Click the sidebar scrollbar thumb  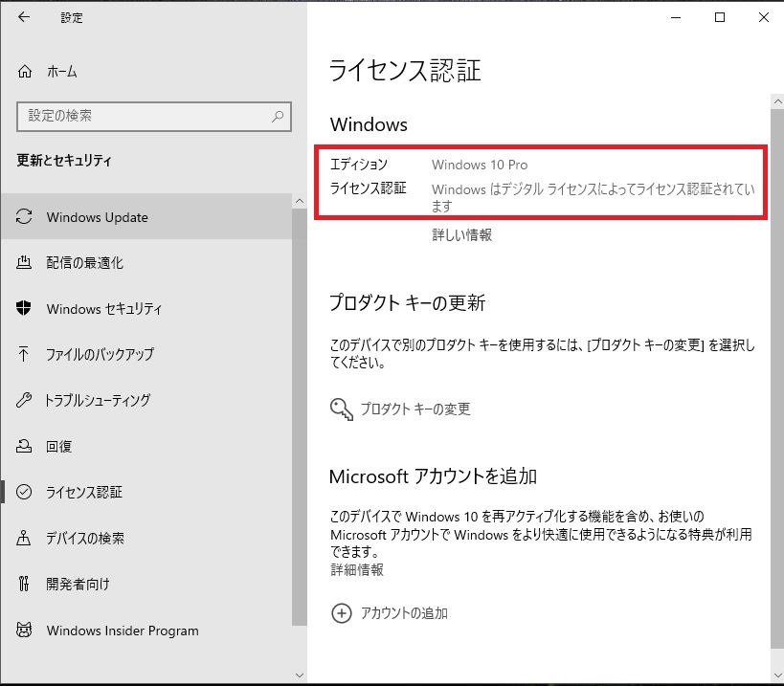click(x=300, y=417)
